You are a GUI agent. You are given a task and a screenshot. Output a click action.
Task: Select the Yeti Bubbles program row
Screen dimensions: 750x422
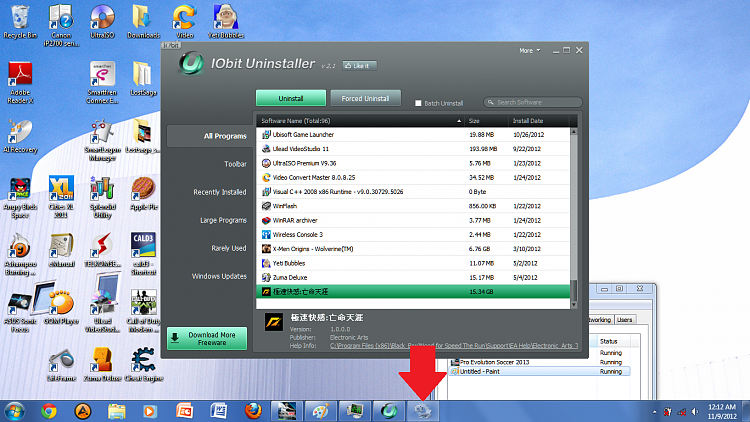pos(413,263)
